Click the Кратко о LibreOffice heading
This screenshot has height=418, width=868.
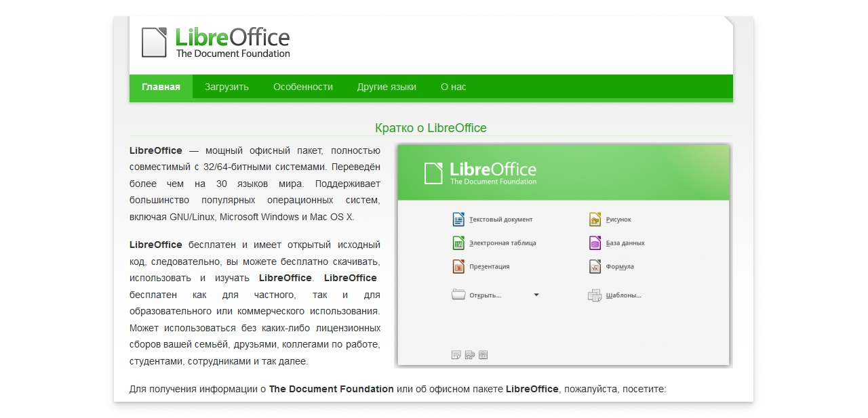click(x=431, y=127)
